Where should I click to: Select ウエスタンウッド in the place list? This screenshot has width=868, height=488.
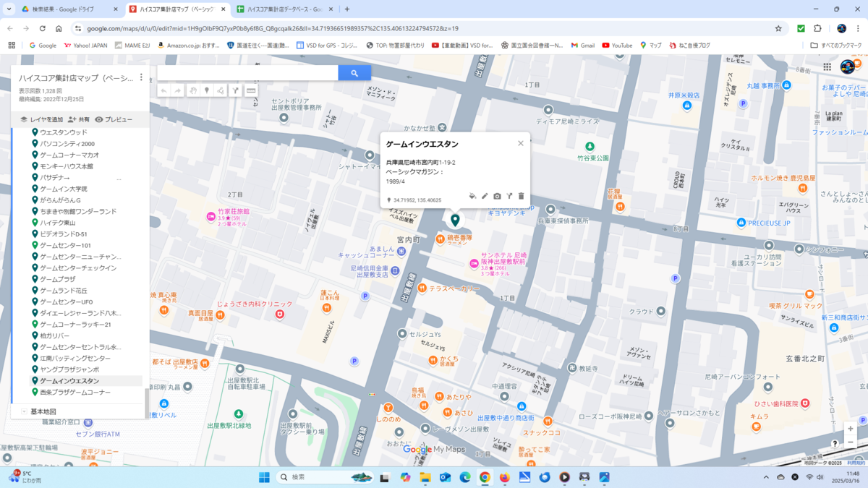pos(64,132)
